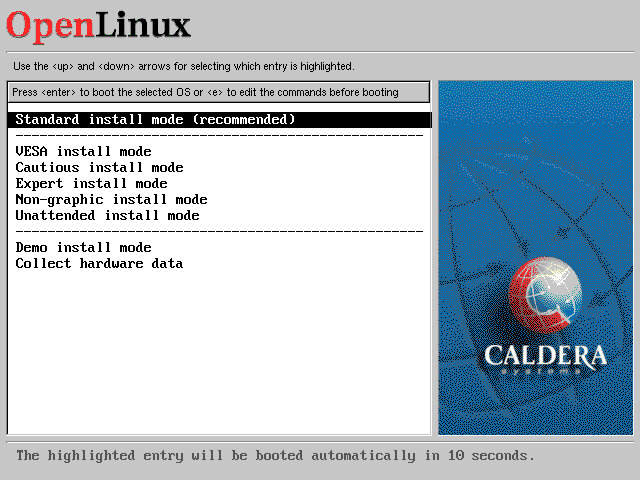Start the Demo install mode entry
The height and width of the screenshot is (480, 640).
(x=83, y=248)
